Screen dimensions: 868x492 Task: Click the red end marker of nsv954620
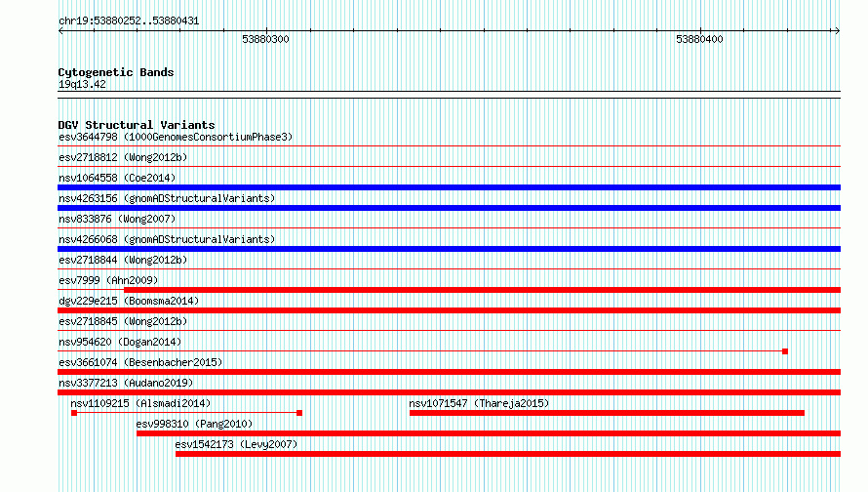[x=785, y=351]
